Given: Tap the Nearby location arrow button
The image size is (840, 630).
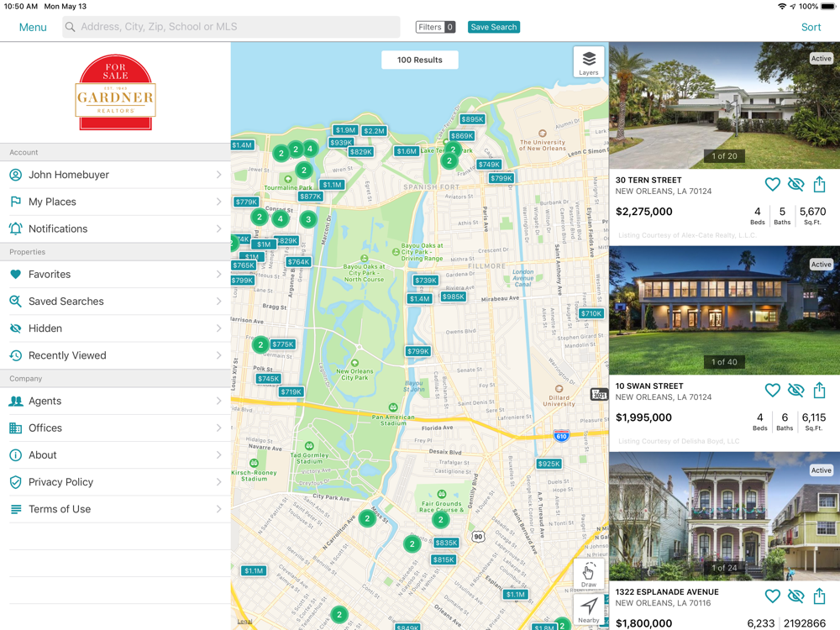Looking at the screenshot, I should pos(589,610).
